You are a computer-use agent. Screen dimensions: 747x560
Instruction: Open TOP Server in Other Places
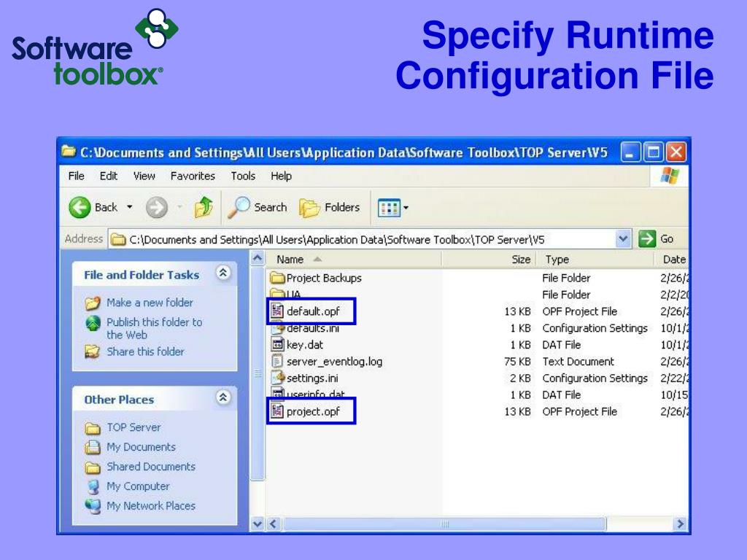(x=134, y=427)
